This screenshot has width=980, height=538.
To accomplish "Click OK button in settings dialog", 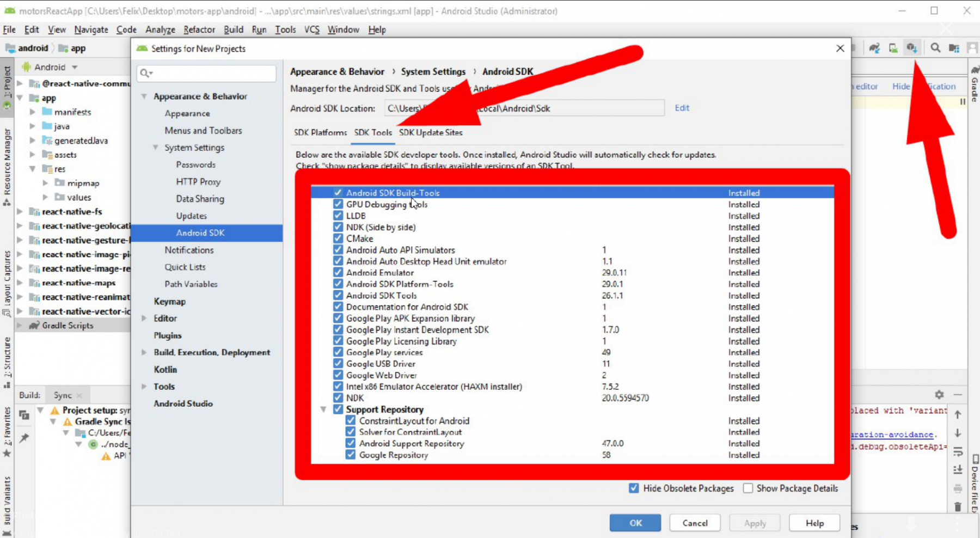I will 635,523.
